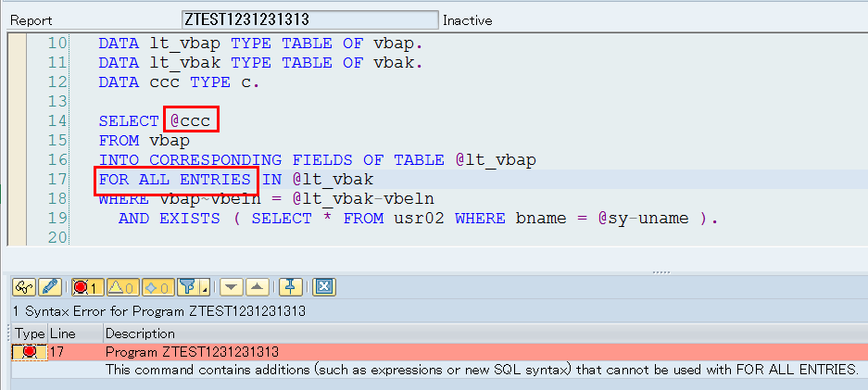
Task: Click line number 19 in editor gutter
Action: (x=57, y=218)
